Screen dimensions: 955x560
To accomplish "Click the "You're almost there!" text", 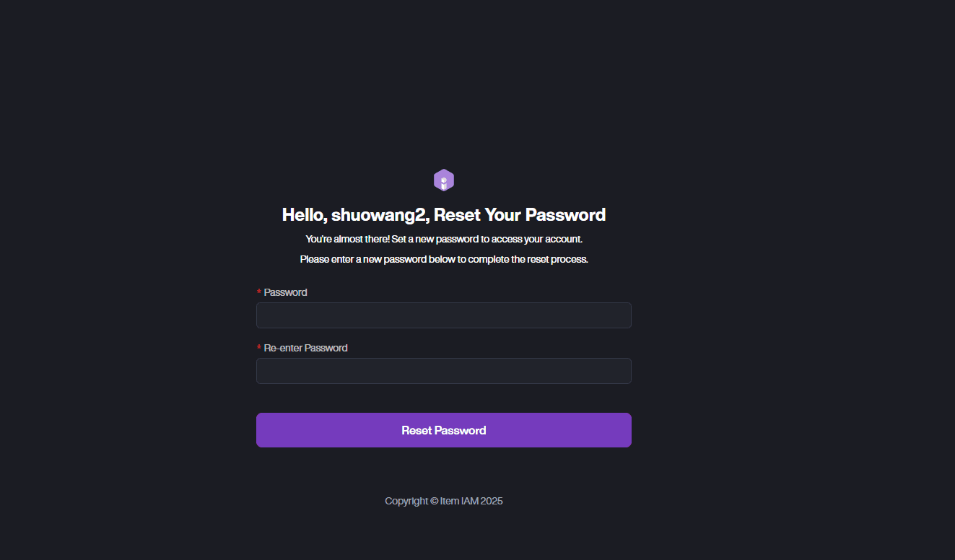I will pos(347,239).
